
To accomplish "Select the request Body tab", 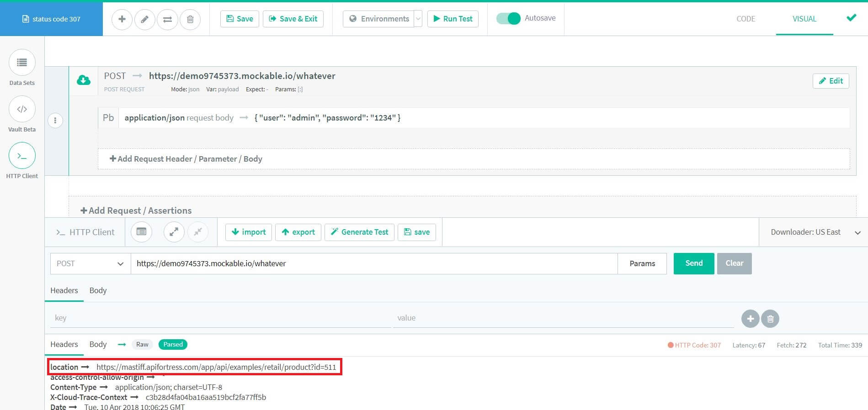I will coord(98,290).
